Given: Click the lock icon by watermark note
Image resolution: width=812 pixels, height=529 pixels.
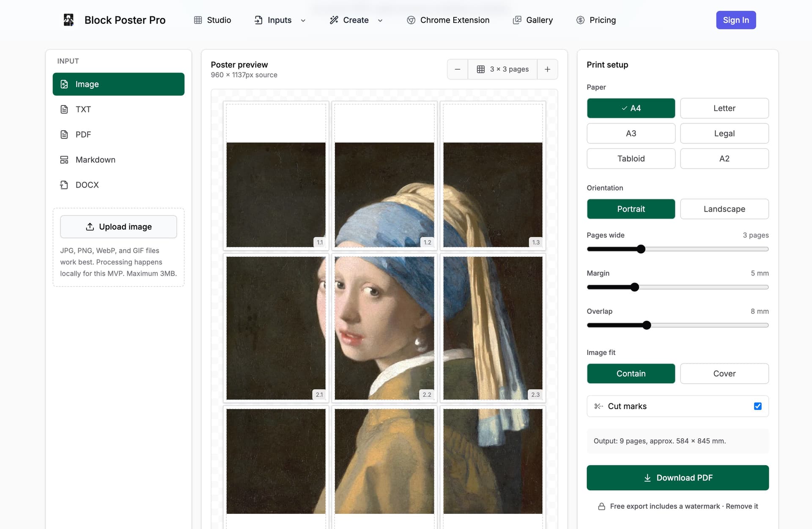Looking at the screenshot, I should point(601,506).
